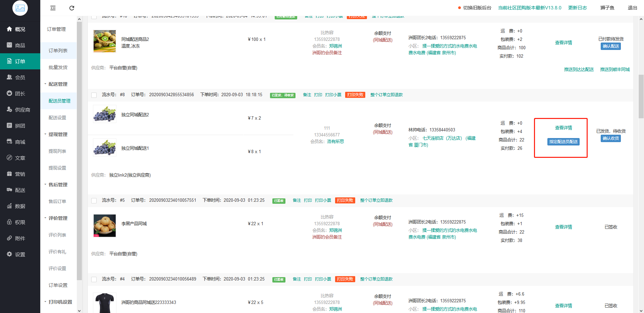Open pear thumbnail for 李黑产品同城

tap(105, 226)
